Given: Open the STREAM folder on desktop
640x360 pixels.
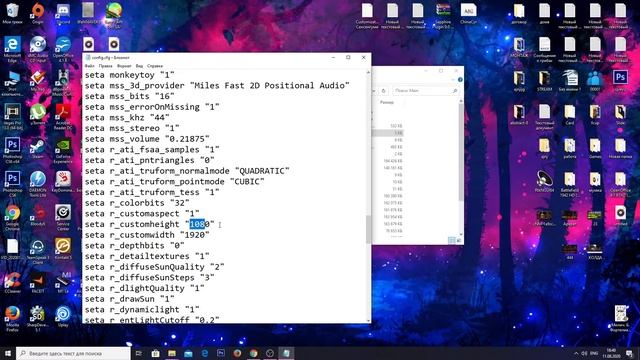Looking at the screenshot, I should (x=544, y=80).
